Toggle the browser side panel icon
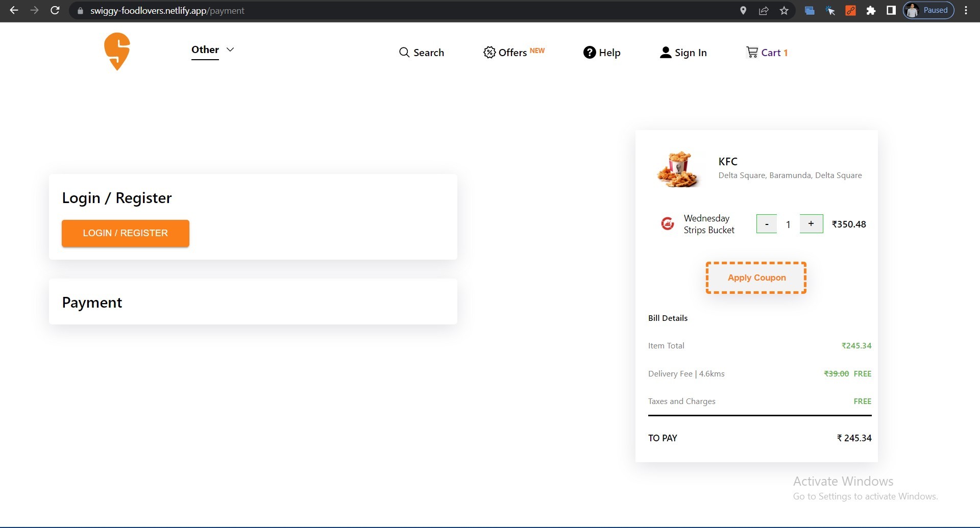This screenshot has height=528, width=980. coord(891,10)
